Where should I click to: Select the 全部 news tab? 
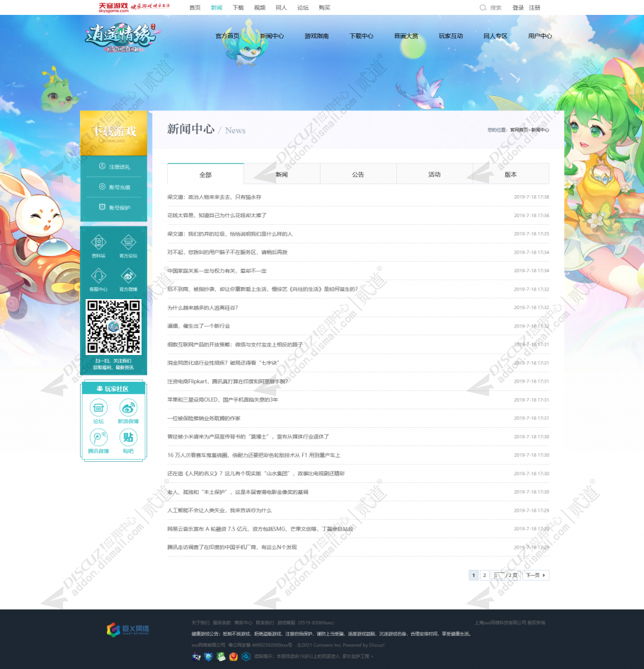(x=205, y=175)
